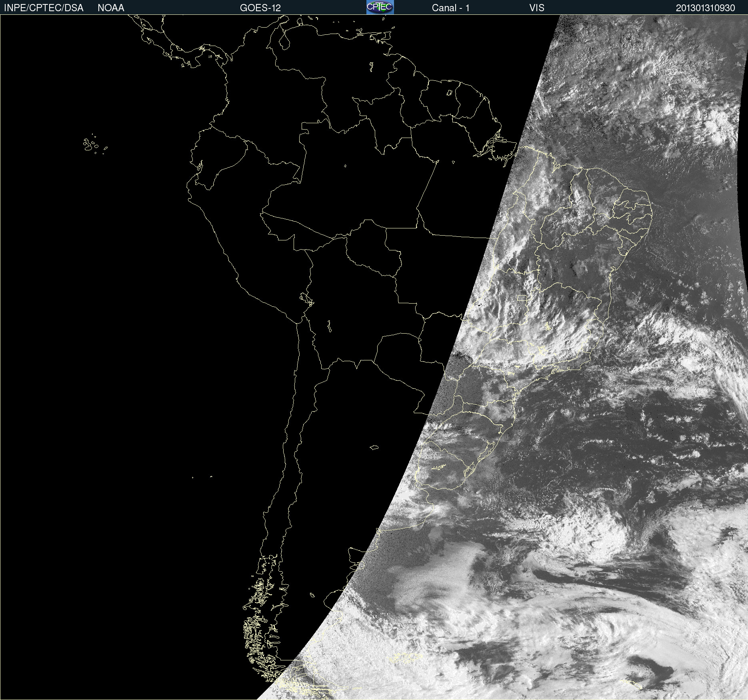748x700 pixels.
Task: Click the INPE/CPTEC/DSA header text
Action: (44, 8)
